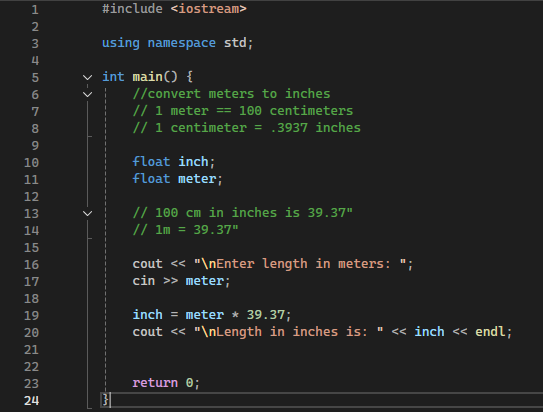
Task: Click line number 1 in the gutter
Action: point(35,9)
